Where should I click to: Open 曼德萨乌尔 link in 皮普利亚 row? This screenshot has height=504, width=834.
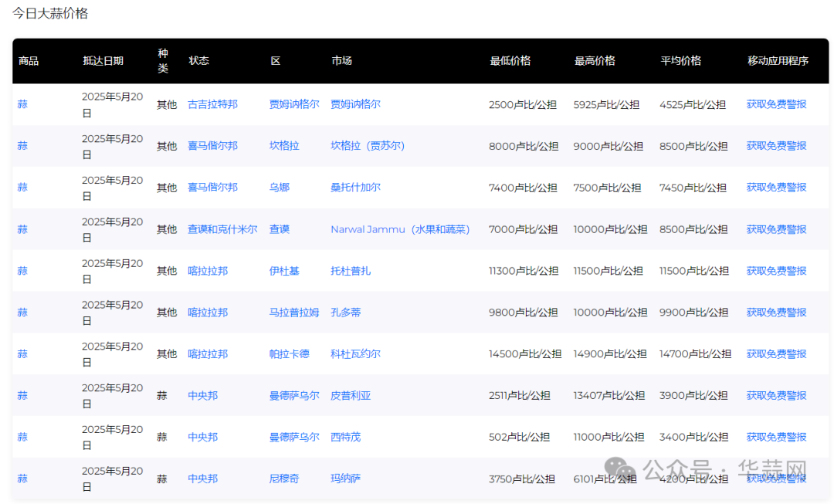[294, 395]
